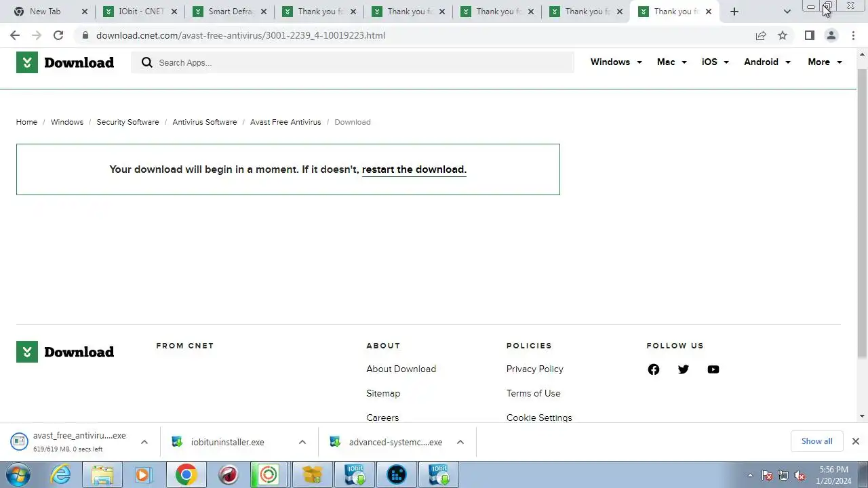Close the Smart Defrag tab
868x488 pixels.
[263, 12]
